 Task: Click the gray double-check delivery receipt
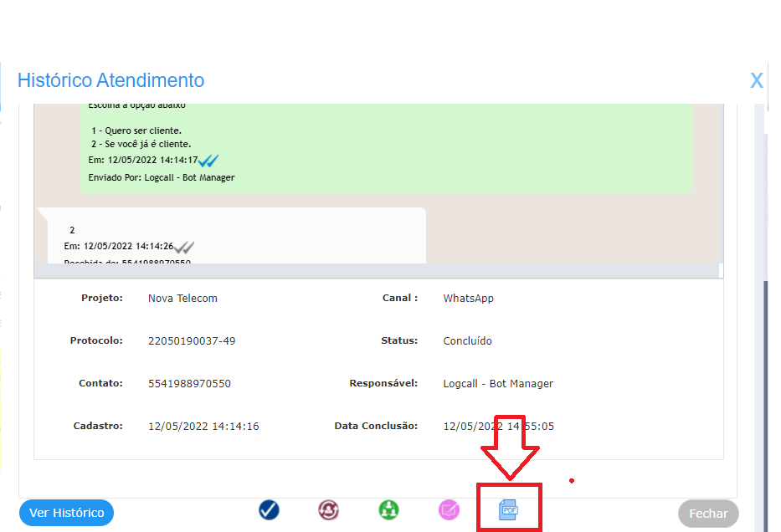coord(184,247)
